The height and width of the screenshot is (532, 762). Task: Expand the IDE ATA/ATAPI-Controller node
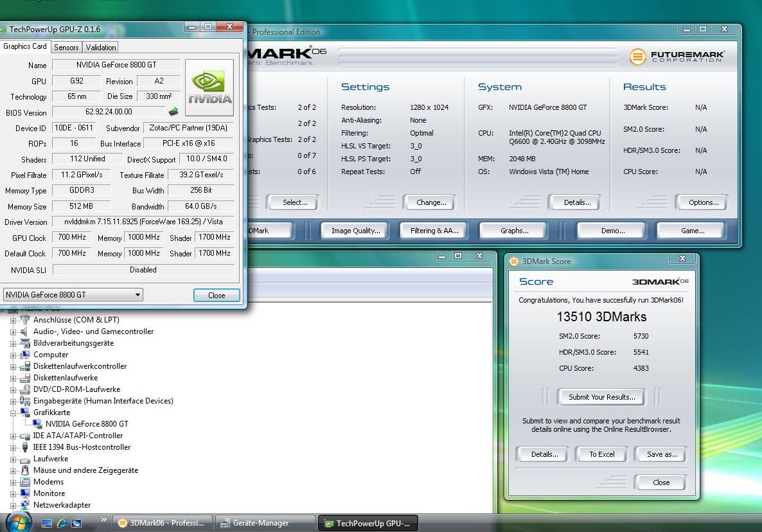coord(13,436)
